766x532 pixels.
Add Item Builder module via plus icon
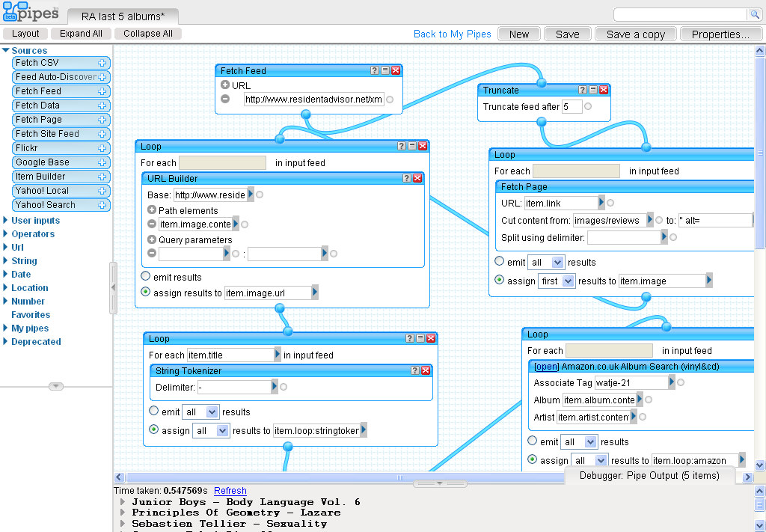pyautogui.click(x=102, y=177)
